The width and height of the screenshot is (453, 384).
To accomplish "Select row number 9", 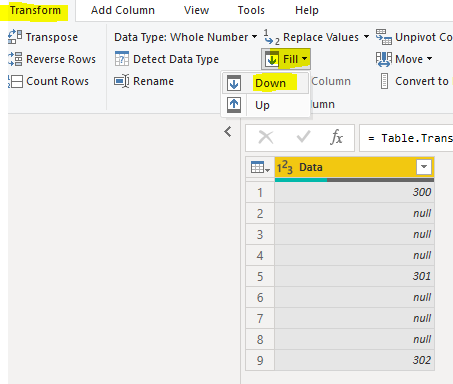I will (x=260, y=360).
